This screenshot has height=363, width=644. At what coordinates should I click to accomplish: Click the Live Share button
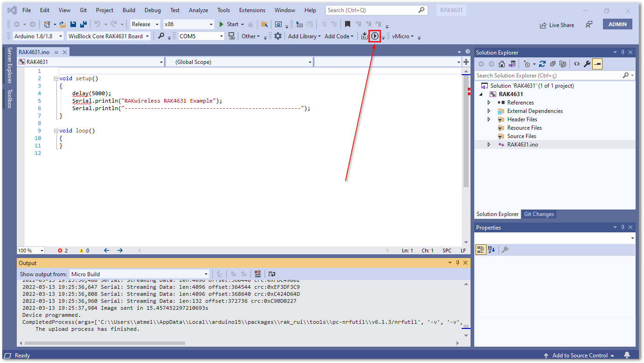click(557, 25)
